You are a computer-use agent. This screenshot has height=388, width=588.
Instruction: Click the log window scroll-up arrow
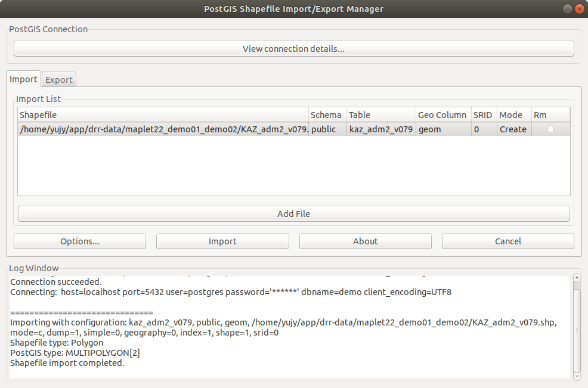click(576, 278)
